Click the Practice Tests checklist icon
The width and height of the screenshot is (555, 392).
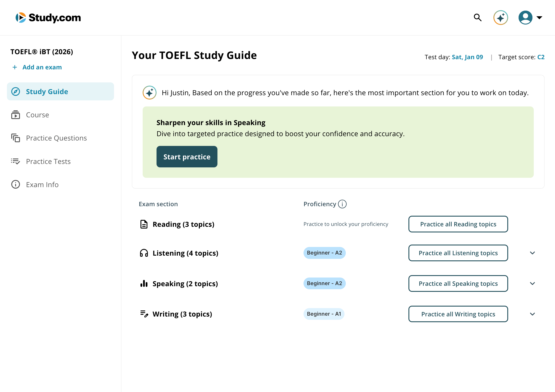pyautogui.click(x=16, y=161)
